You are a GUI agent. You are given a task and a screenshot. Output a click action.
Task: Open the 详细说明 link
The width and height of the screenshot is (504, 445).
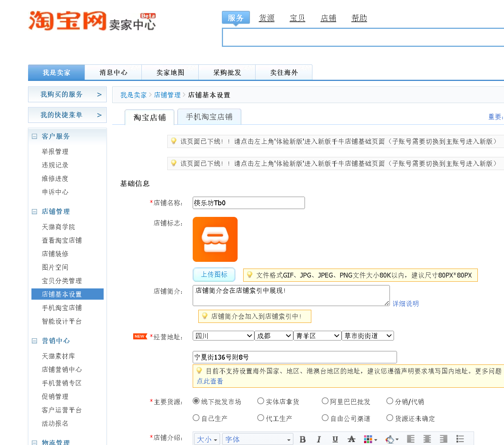[406, 303]
